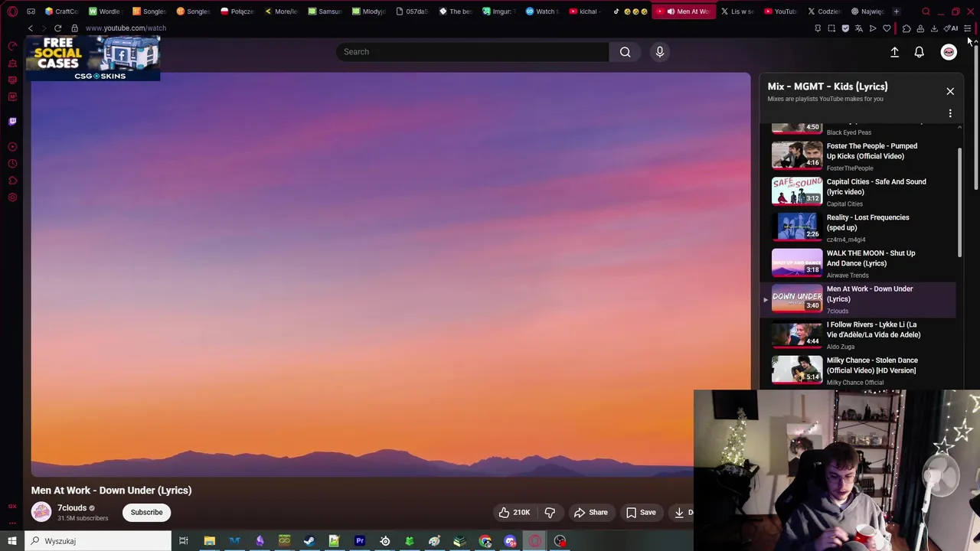
Task: Open Premiere Pro from the taskbar
Action: coord(360,541)
